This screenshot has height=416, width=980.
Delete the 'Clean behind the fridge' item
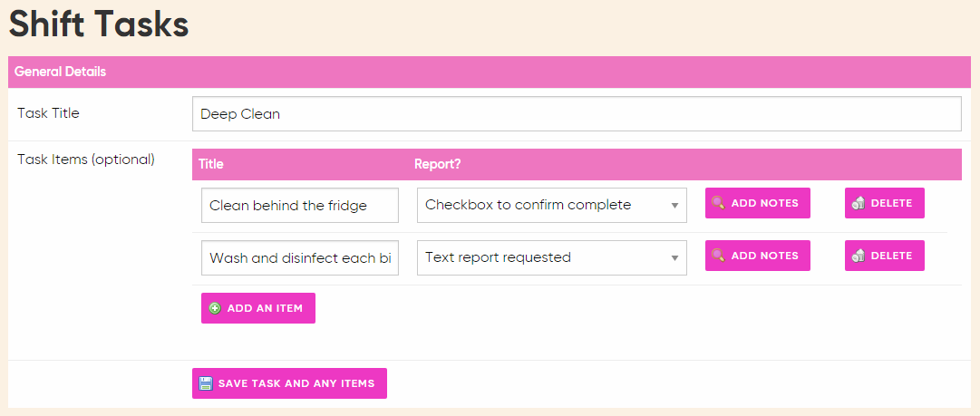pos(885,203)
